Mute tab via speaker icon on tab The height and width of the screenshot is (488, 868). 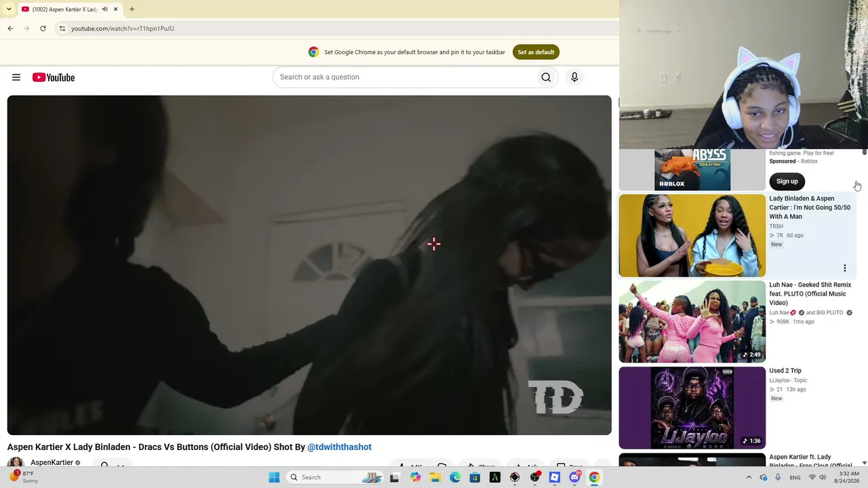pyautogui.click(x=104, y=9)
